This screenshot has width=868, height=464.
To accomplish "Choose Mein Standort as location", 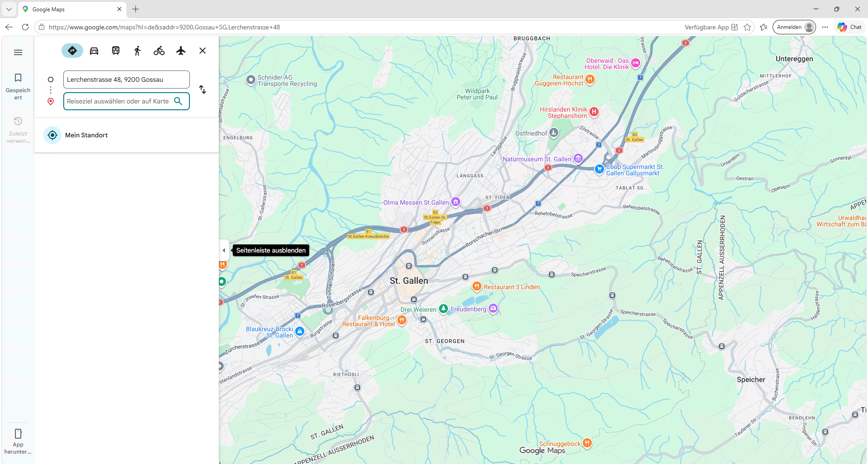I will [127, 135].
